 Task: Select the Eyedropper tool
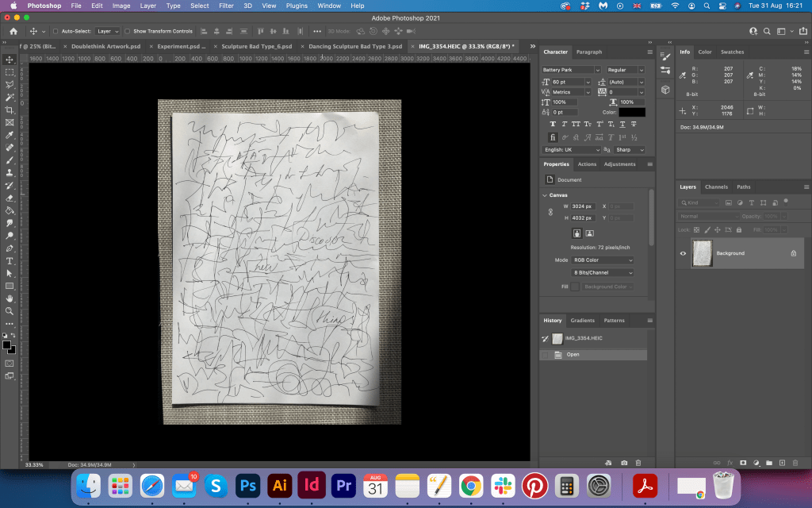point(10,135)
